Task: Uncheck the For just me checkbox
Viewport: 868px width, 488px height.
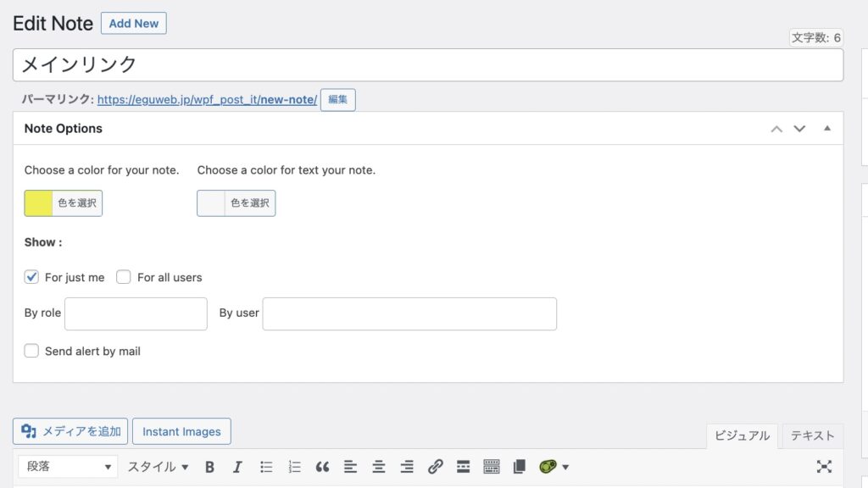Action: point(31,277)
